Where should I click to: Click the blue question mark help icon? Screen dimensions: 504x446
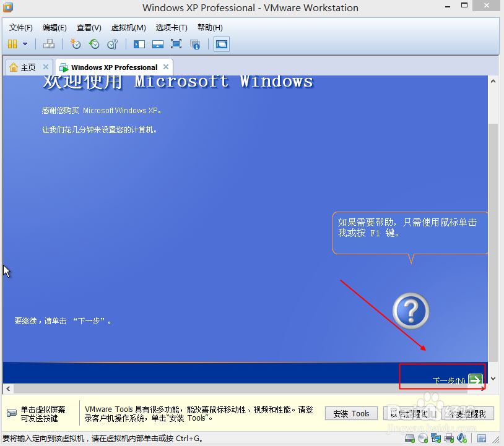click(x=411, y=311)
